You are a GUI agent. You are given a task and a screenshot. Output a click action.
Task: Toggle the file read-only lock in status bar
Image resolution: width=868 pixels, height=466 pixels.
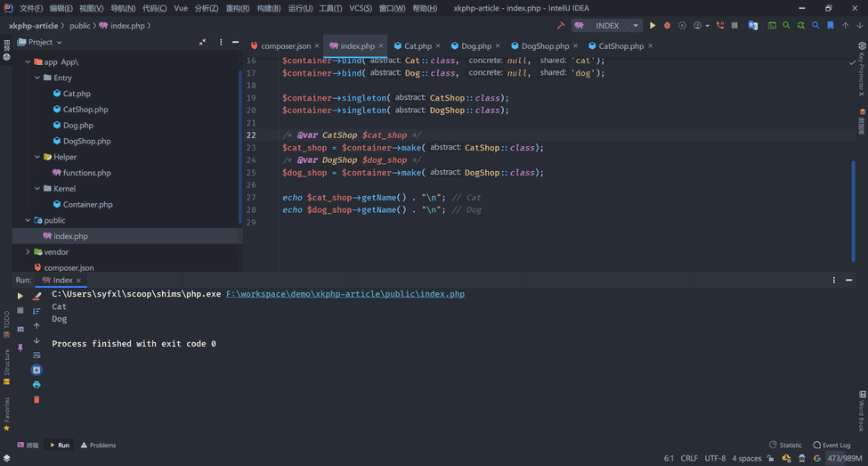[x=772, y=459]
